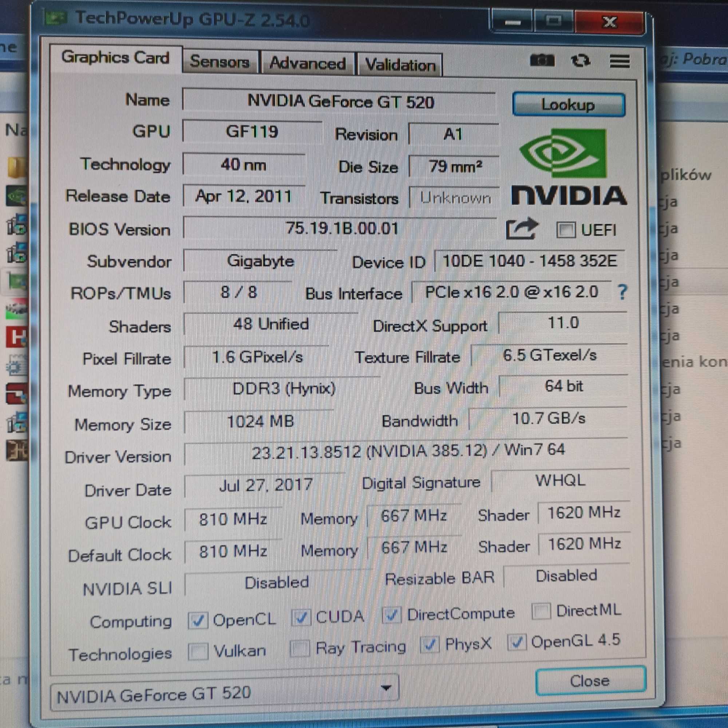Click the Subvendor value Gigabyte
The image size is (728, 728).
click(260, 261)
